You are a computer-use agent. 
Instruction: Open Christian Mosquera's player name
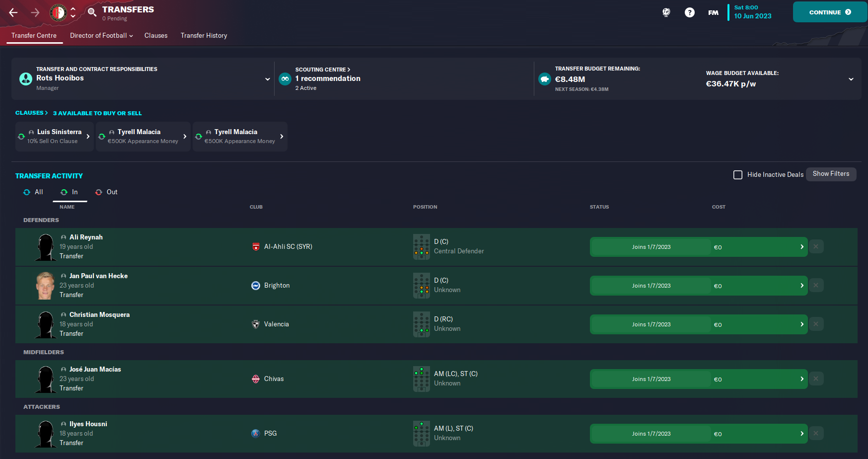99,314
